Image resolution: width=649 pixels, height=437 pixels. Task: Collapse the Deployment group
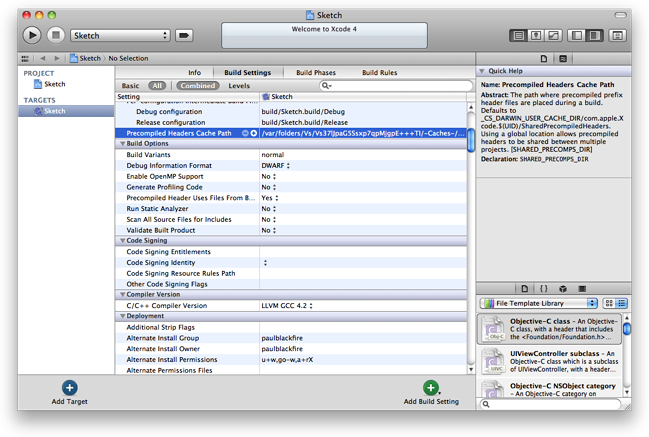[123, 316]
